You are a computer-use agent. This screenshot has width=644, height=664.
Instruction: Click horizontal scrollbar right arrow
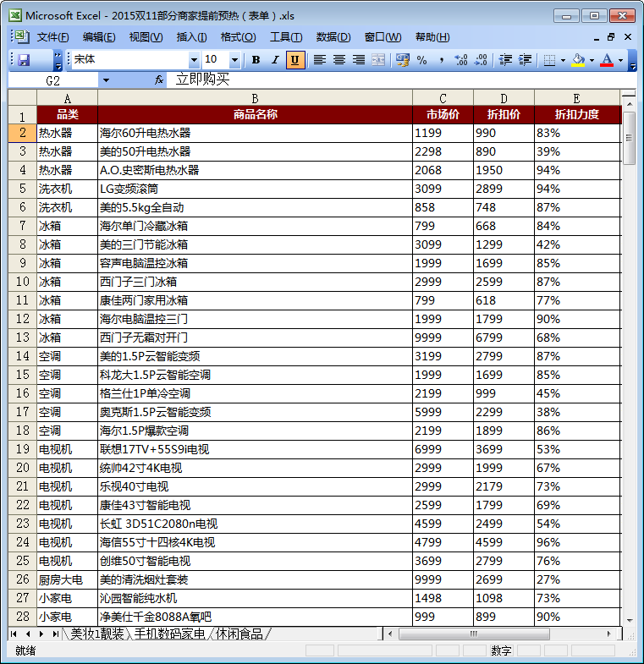608,634
